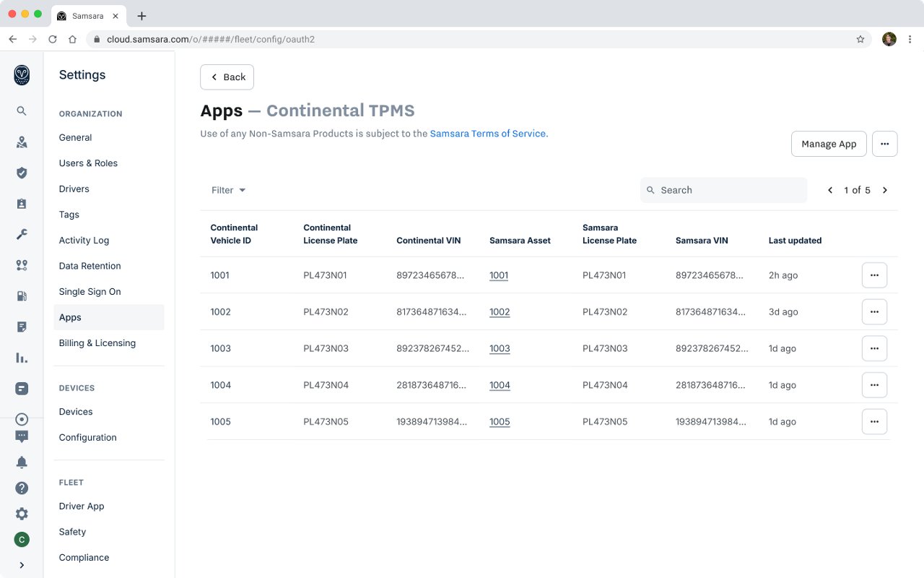Click the circle target icon in sidebar

point(22,419)
